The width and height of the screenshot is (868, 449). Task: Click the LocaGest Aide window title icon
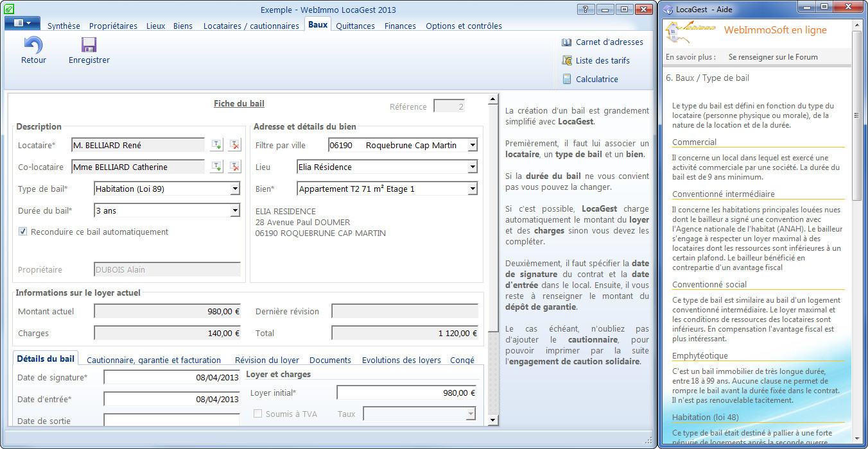tap(668, 10)
